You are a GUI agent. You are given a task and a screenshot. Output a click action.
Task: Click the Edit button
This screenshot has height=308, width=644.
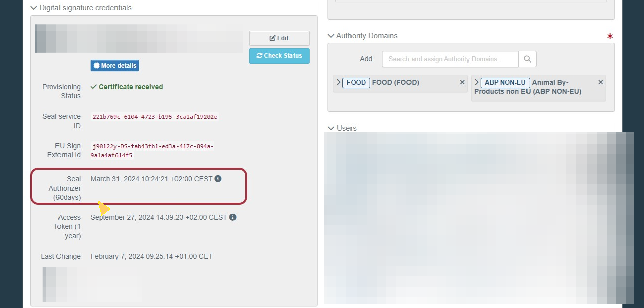pos(279,38)
